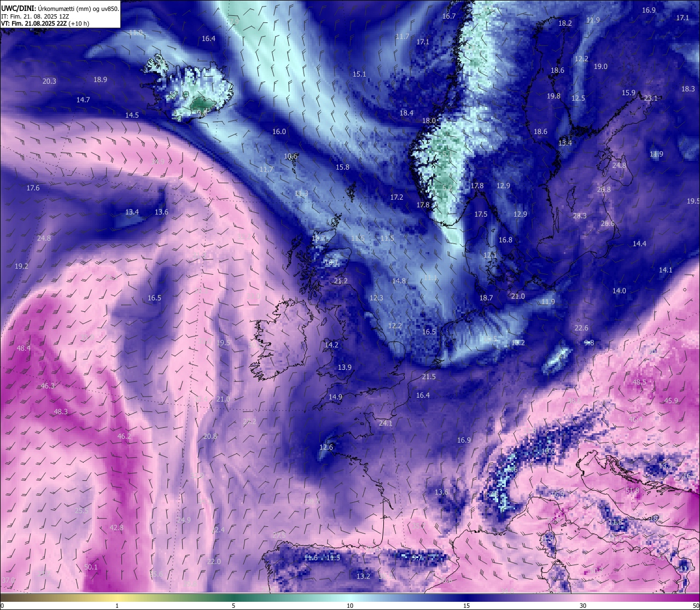Click the map value 12.5
Screen dimensions: 700x610
[578, 98]
